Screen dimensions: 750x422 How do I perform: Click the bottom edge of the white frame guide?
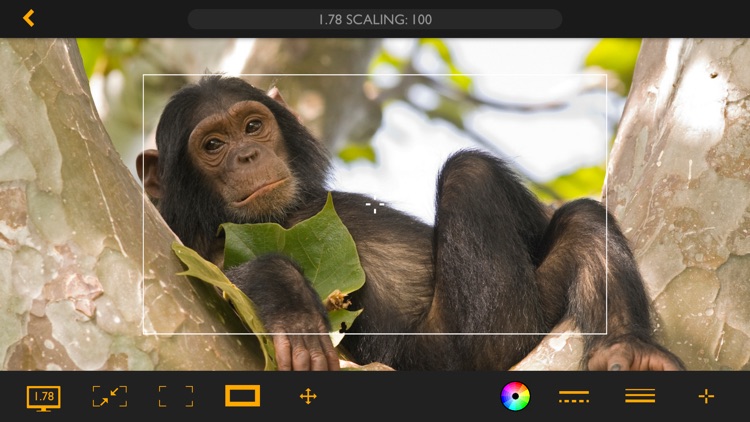[x=375, y=333]
